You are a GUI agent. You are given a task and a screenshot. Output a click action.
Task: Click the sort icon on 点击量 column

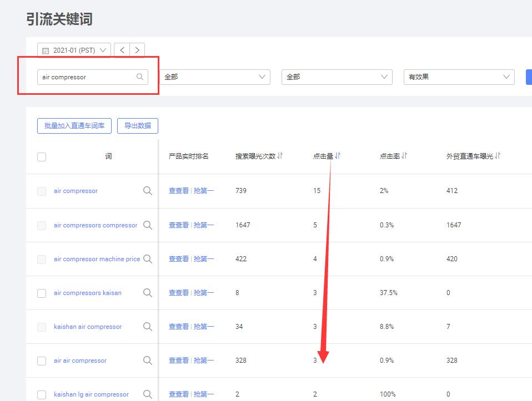[x=338, y=156]
